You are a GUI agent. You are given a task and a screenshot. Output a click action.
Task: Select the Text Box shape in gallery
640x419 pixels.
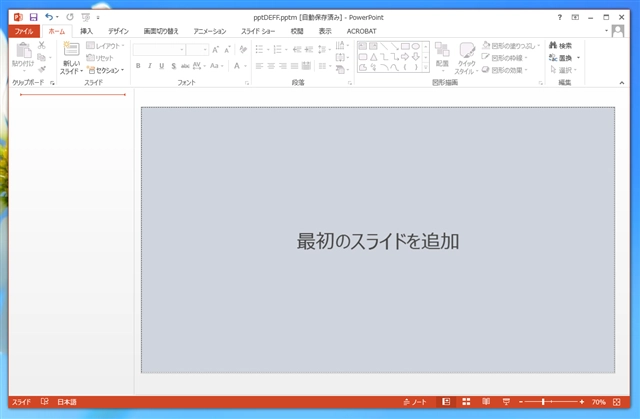362,46
